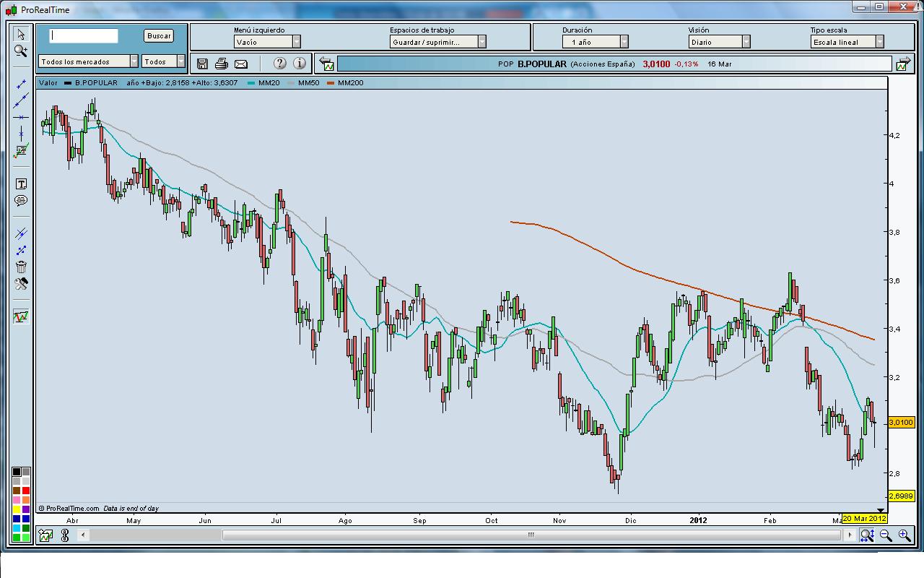Open the chart trend drawing tool

pyautogui.click(x=21, y=150)
